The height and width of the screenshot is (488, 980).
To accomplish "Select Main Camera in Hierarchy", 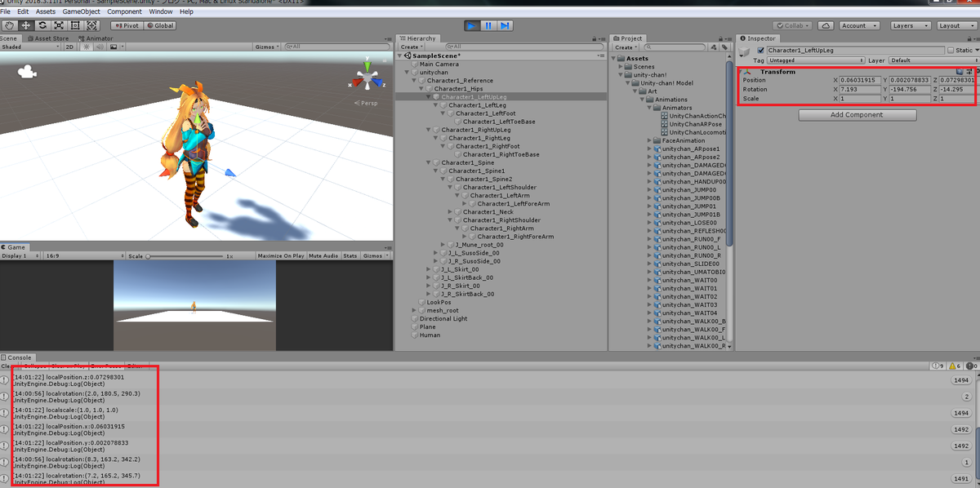I will (439, 64).
